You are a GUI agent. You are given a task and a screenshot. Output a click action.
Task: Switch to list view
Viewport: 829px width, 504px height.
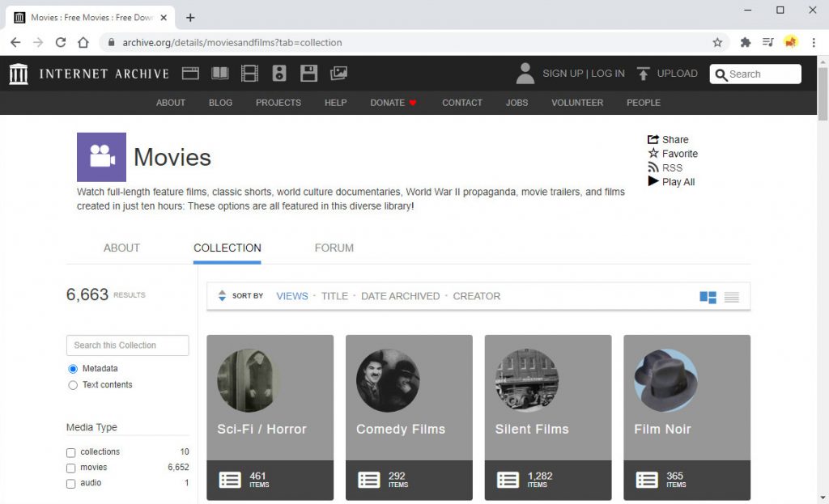(732, 298)
